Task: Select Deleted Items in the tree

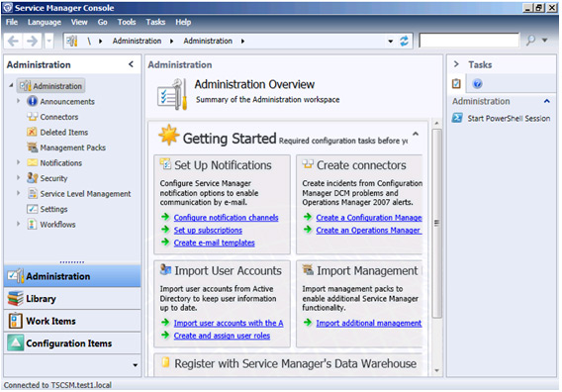Action: pyautogui.click(x=63, y=133)
